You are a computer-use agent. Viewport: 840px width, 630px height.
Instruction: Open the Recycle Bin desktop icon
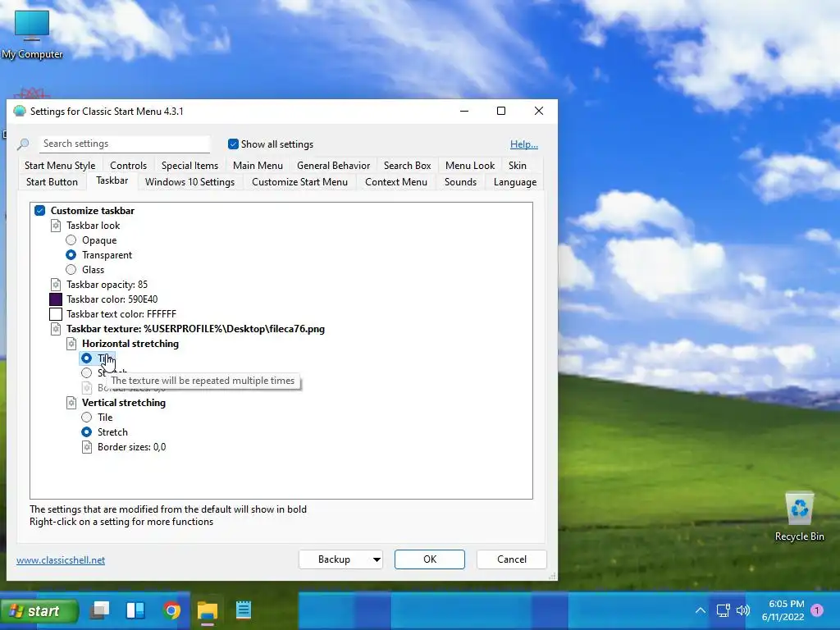(x=799, y=517)
